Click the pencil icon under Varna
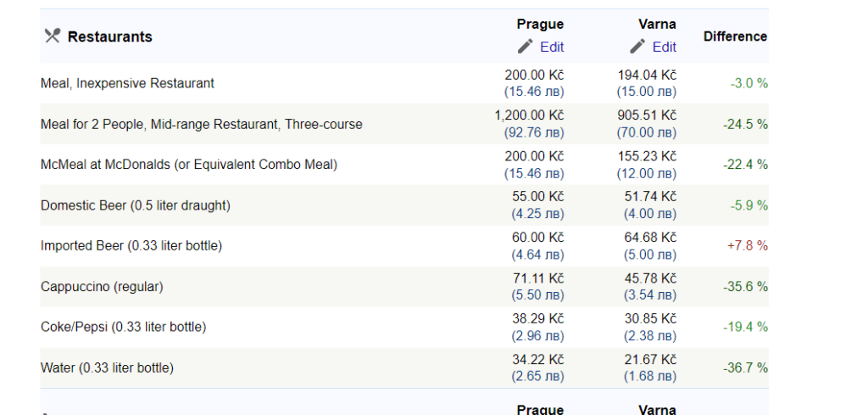 point(637,47)
